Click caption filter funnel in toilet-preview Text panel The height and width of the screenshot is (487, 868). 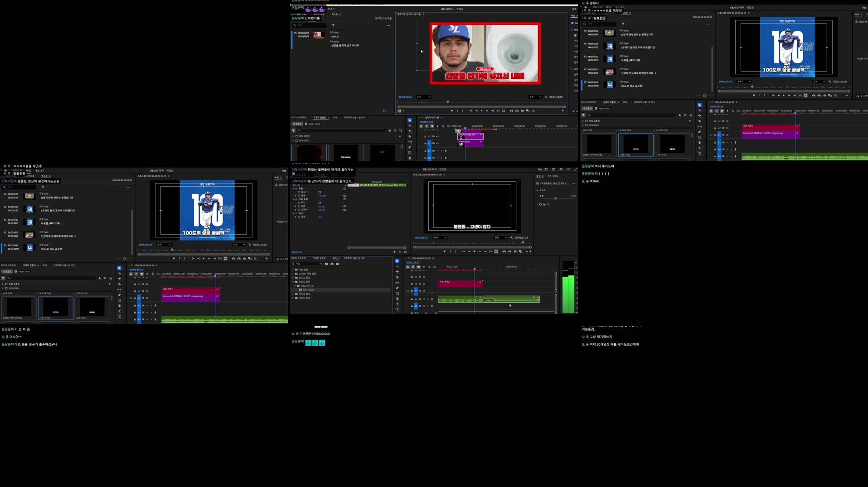pos(333,25)
